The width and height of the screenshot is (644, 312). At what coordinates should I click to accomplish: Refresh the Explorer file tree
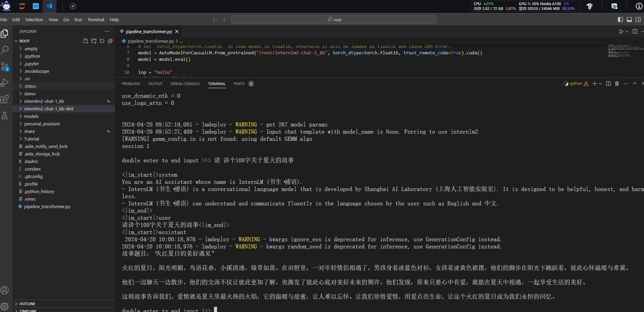tap(102, 41)
